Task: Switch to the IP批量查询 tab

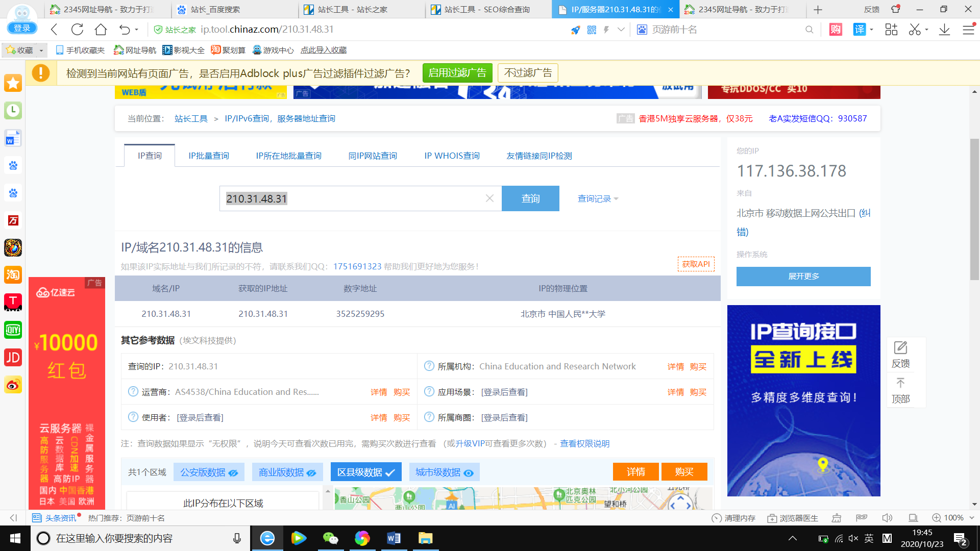Action: (209, 156)
